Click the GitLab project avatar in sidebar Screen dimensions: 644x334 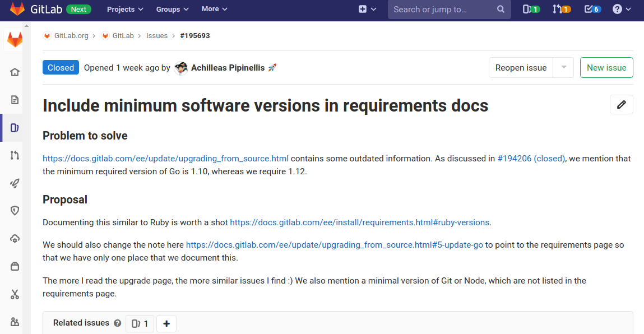tap(15, 40)
